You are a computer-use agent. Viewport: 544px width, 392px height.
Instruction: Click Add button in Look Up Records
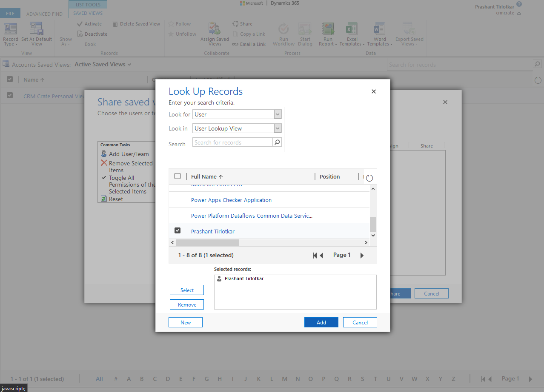pyautogui.click(x=321, y=322)
